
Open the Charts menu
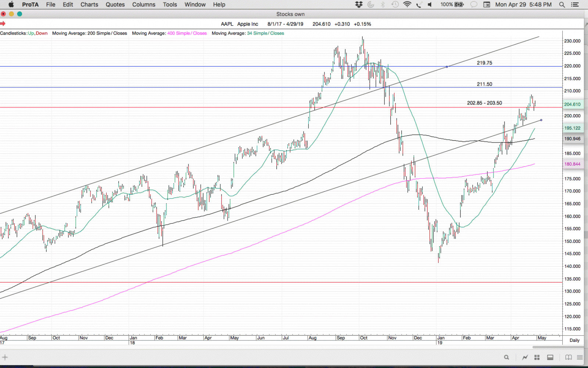[x=89, y=4]
